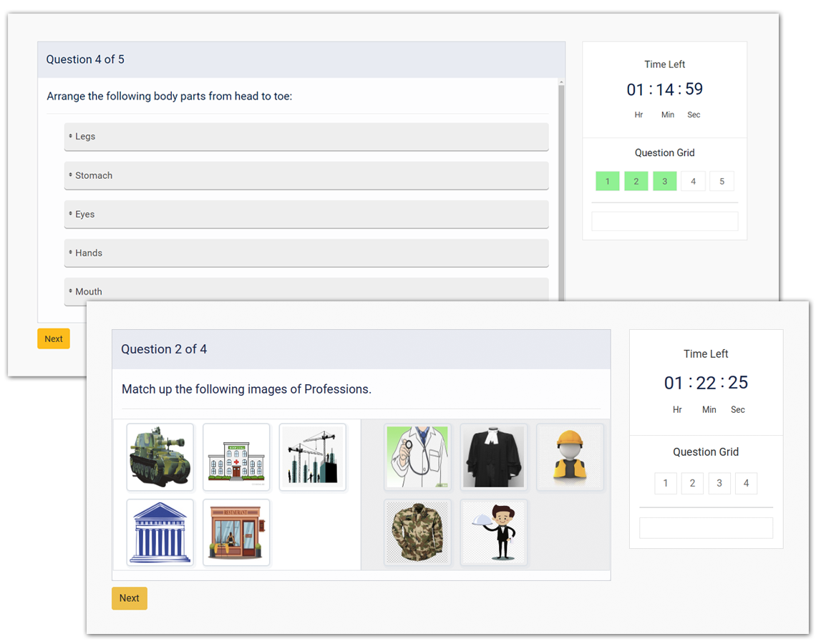Select the courthouse building image
This screenshot has width=816, height=644.
pos(160,533)
